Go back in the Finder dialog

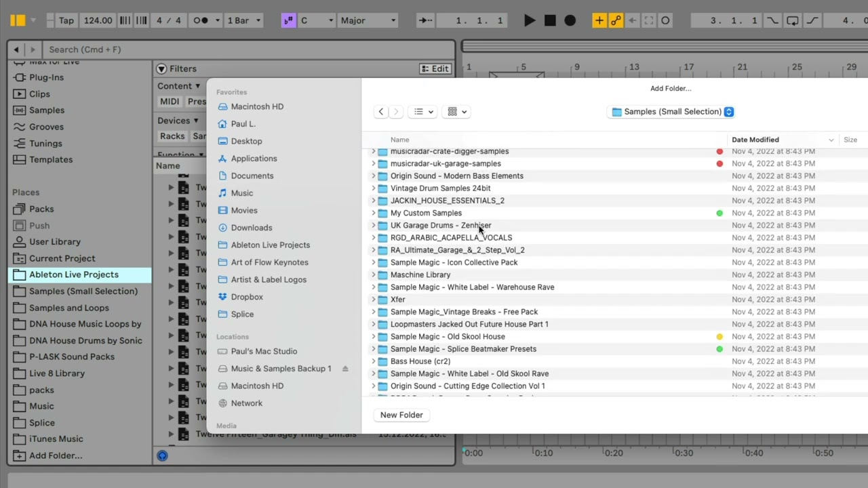(x=381, y=112)
